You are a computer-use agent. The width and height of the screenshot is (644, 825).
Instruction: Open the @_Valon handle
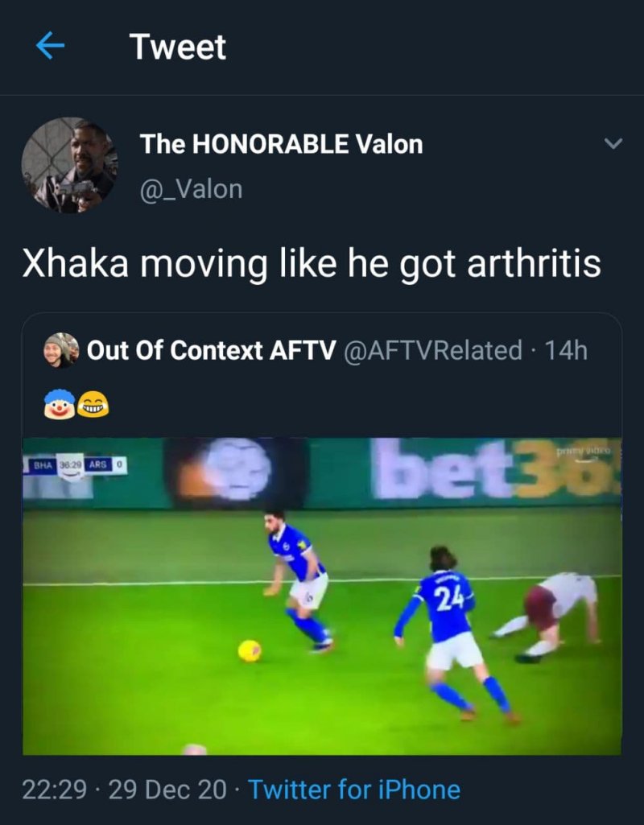click(191, 189)
